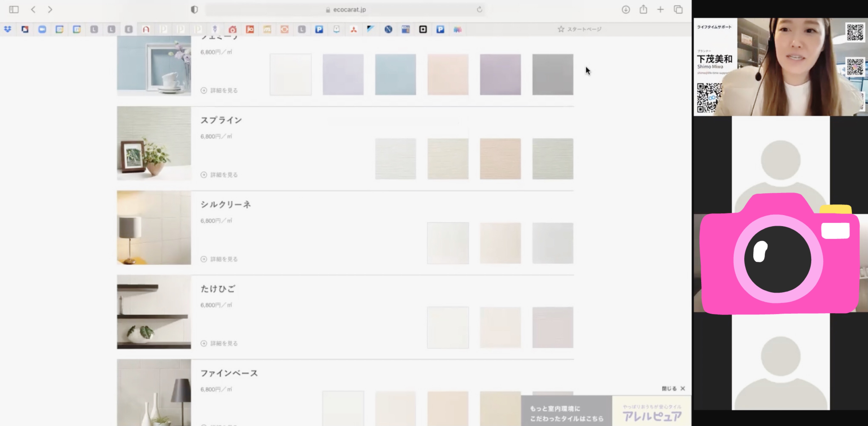Select Shimo Miwa's video tile
Viewport: 868px width, 426px height.
tap(780, 67)
